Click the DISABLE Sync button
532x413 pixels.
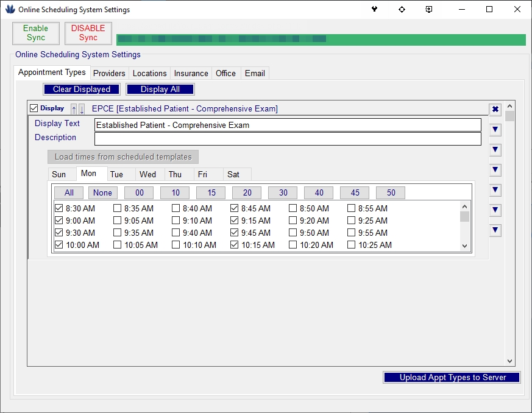point(88,34)
